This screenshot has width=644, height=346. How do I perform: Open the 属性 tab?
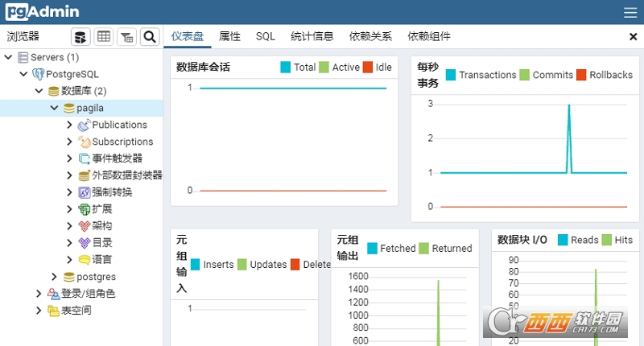(229, 36)
